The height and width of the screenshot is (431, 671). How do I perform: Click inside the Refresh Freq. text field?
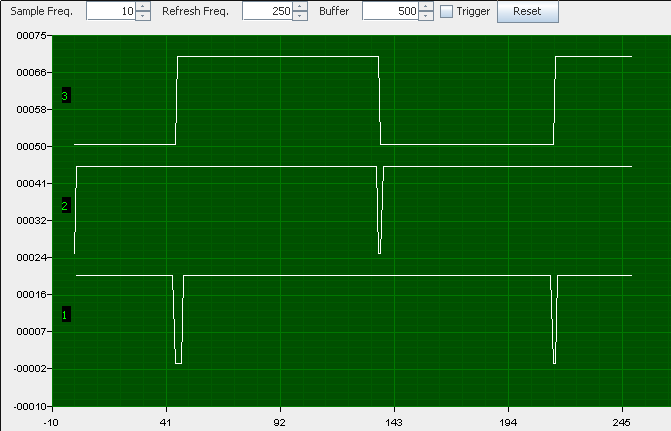266,12
